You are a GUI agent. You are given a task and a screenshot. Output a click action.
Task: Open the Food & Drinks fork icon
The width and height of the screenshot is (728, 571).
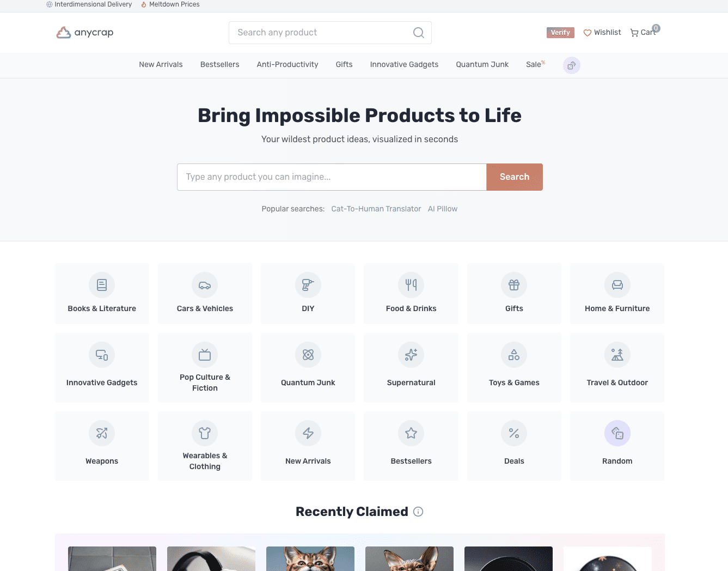[x=411, y=285]
